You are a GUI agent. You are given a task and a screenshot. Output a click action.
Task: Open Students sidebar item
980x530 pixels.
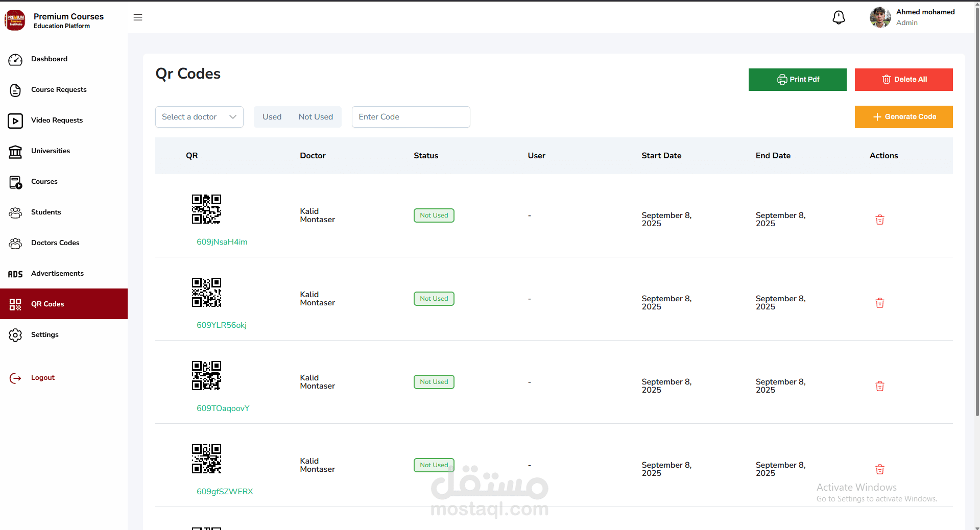click(x=64, y=212)
